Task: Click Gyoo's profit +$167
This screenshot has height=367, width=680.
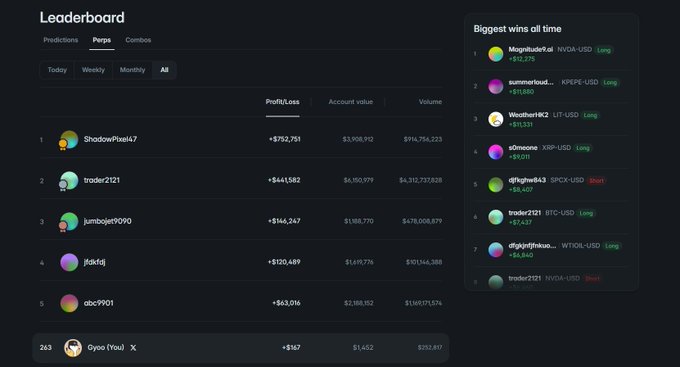Action: point(291,347)
